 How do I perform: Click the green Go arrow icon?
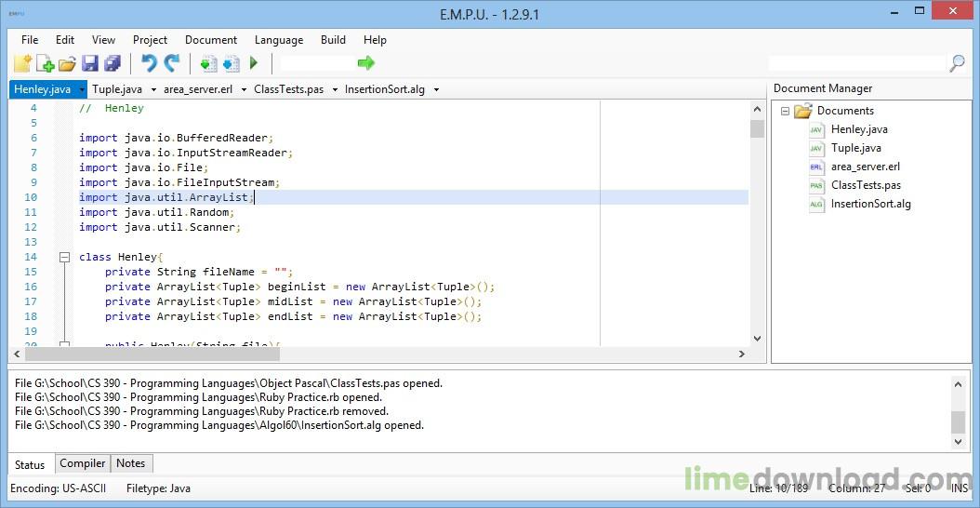365,63
